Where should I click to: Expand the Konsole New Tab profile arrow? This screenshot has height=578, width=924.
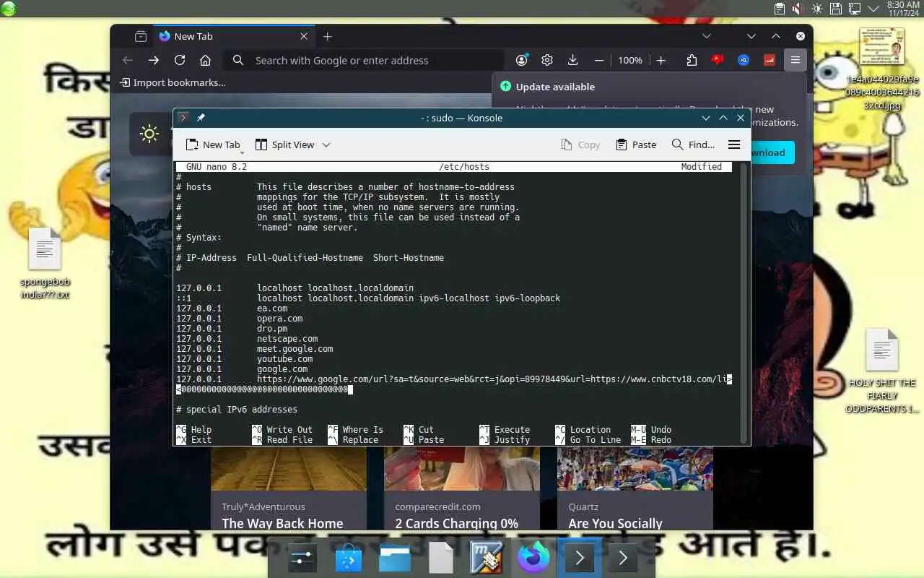coord(243,152)
